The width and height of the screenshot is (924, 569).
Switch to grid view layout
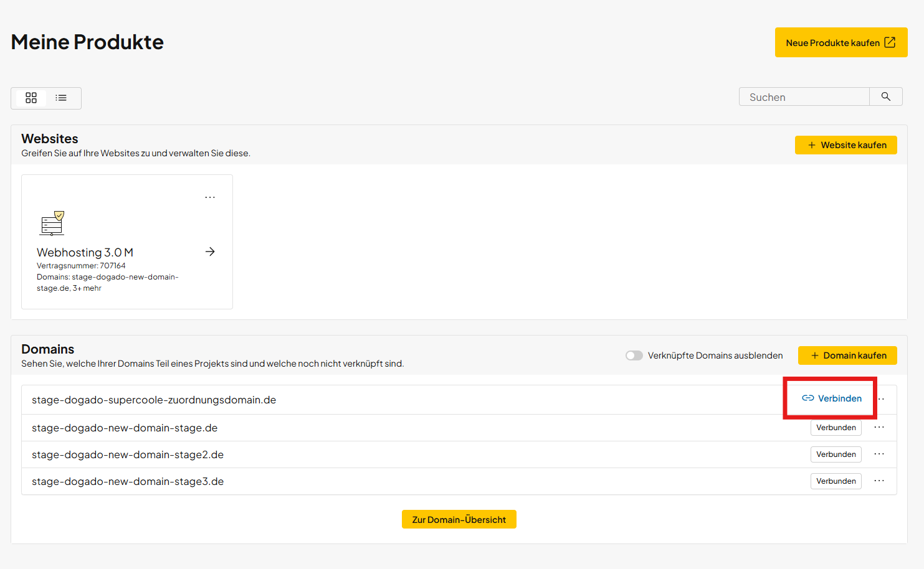click(31, 98)
